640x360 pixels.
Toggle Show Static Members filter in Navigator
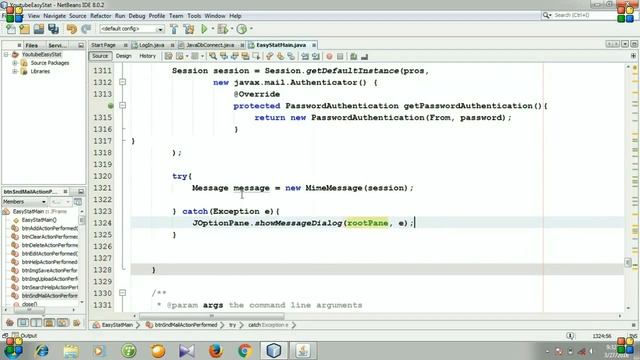(36, 323)
